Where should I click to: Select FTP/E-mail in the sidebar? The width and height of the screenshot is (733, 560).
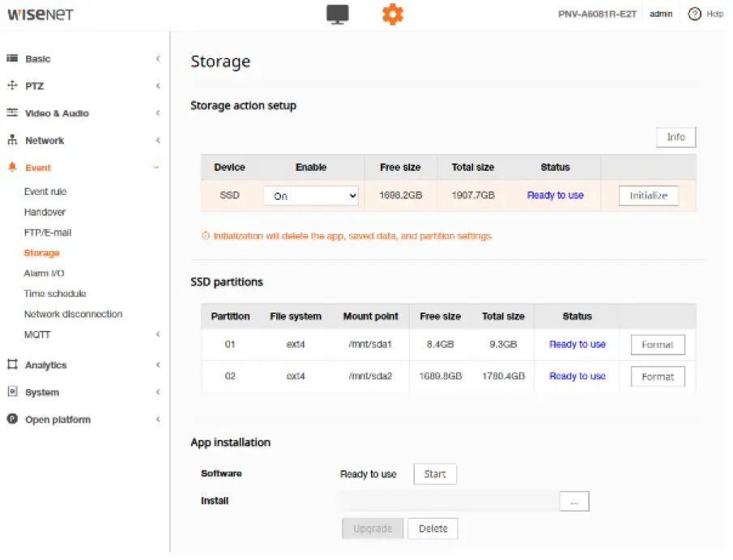[48, 232]
